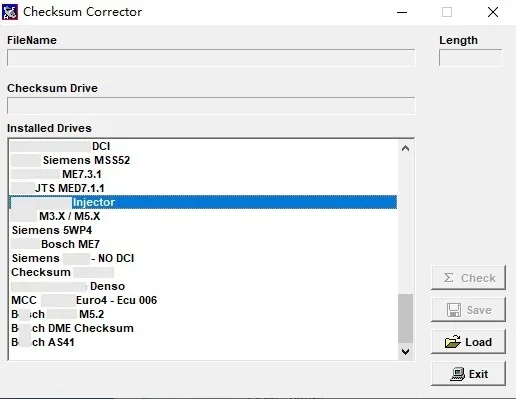This screenshot has height=399, width=516.
Task: Select MCC Euro4 - Ecu 006 entry
Action: [203, 300]
